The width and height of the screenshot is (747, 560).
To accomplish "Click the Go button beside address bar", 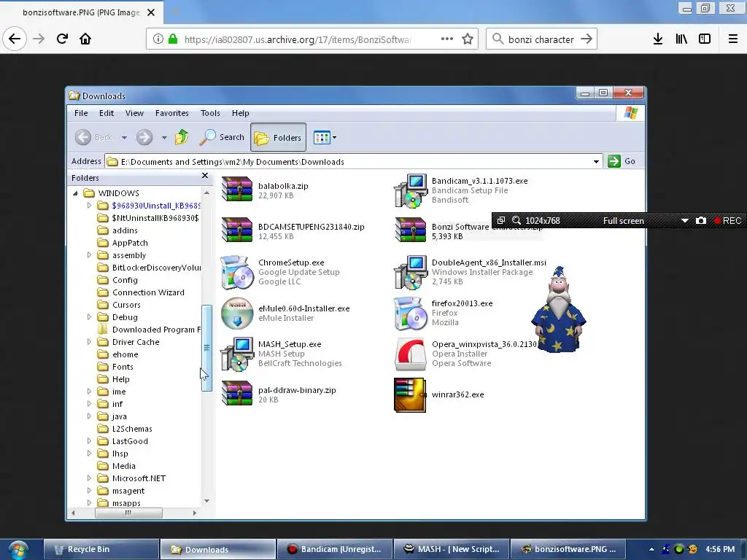I will point(622,161).
